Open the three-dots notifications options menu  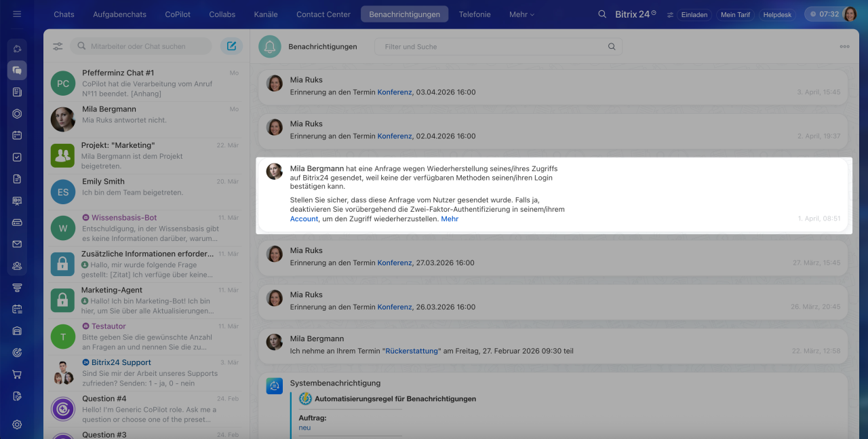[x=844, y=47]
